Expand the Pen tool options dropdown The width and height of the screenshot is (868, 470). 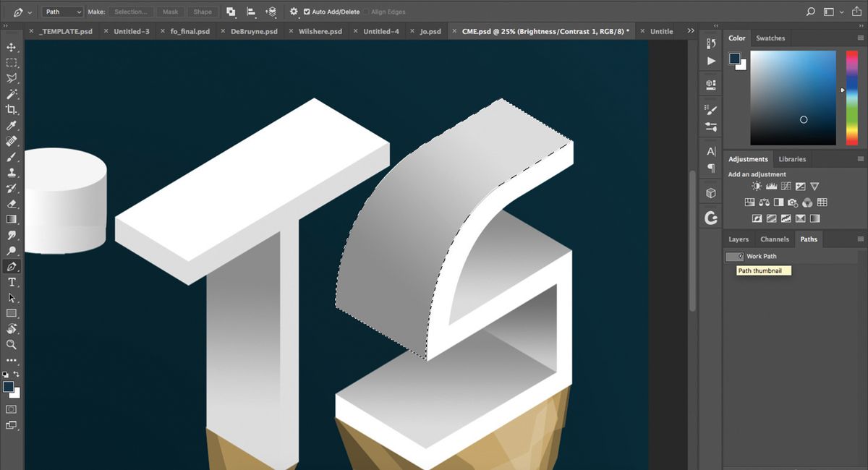[x=29, y=12]
